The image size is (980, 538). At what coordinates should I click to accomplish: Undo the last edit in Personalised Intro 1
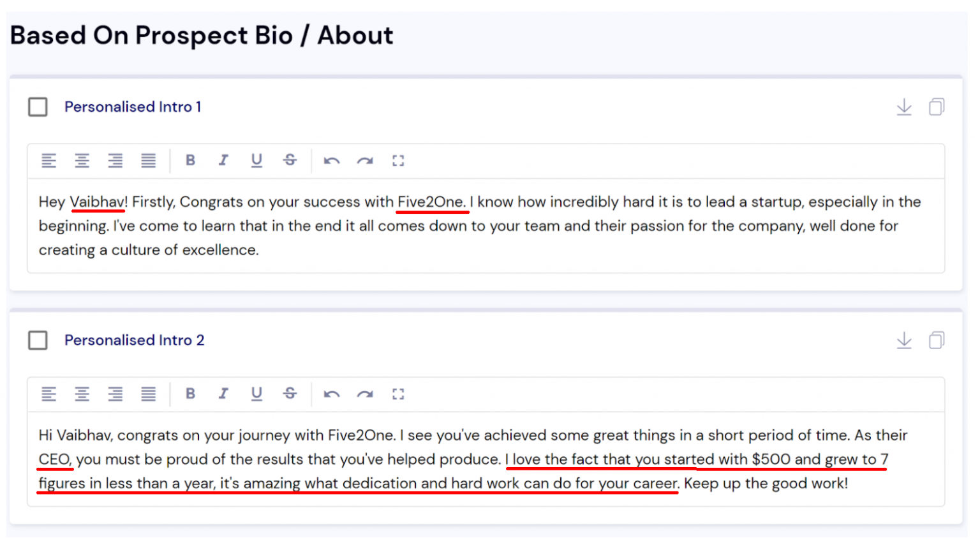[331, 160]
